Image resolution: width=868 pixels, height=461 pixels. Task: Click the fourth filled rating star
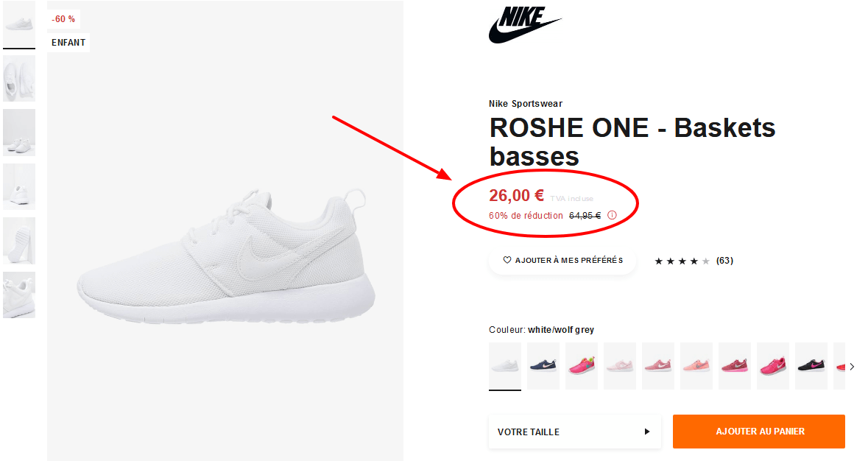694,260
